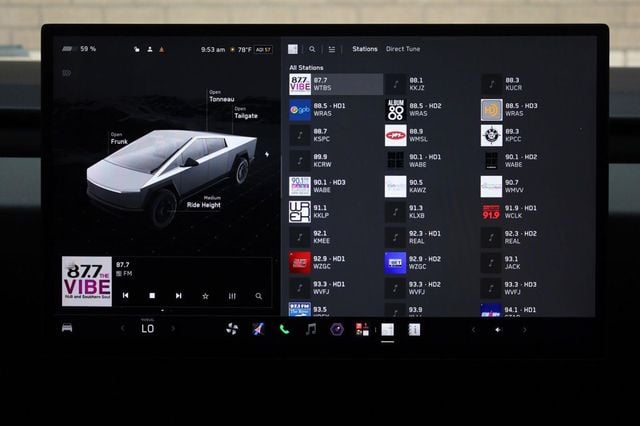Viewport: 640px width, 426px height.
Task: Search stations with magnifier in radio header
Action: coord(312,49)
